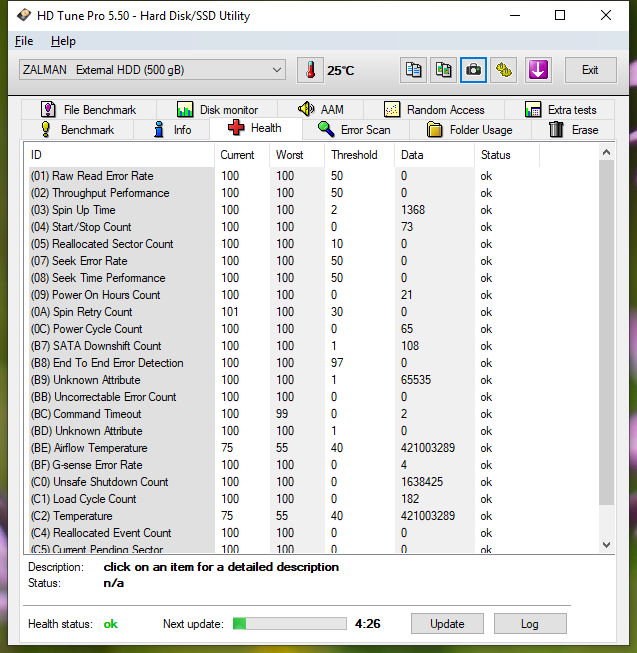Viewport: 637px width, 653px height.
Task: Switch to the Benchmark tab
Action: [77, 130]
